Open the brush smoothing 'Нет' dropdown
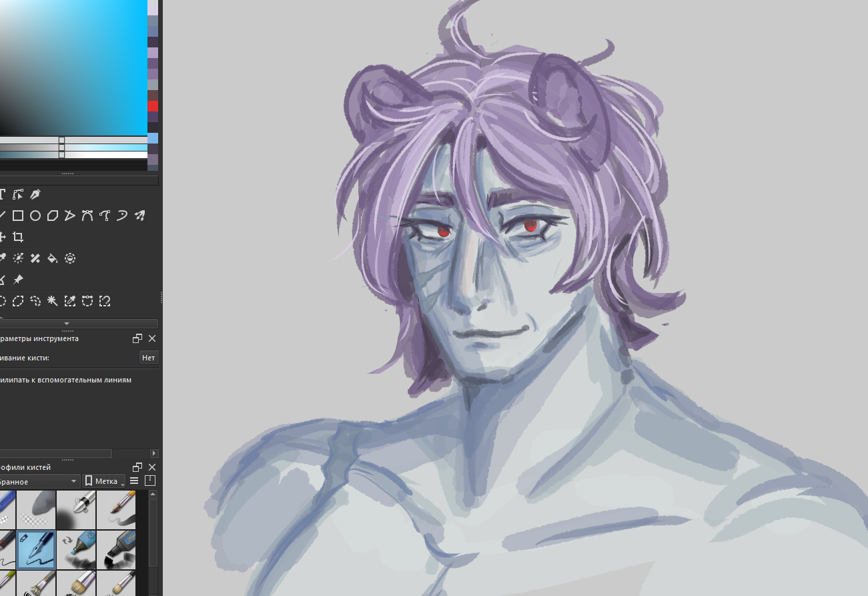 click(148, 358)
